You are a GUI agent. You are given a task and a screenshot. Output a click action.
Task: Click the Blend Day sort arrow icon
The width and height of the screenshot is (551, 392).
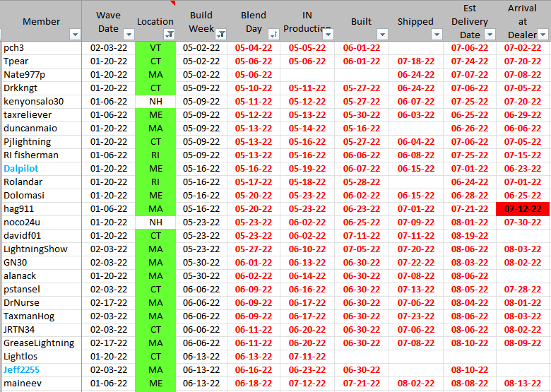tap(274, 35)
